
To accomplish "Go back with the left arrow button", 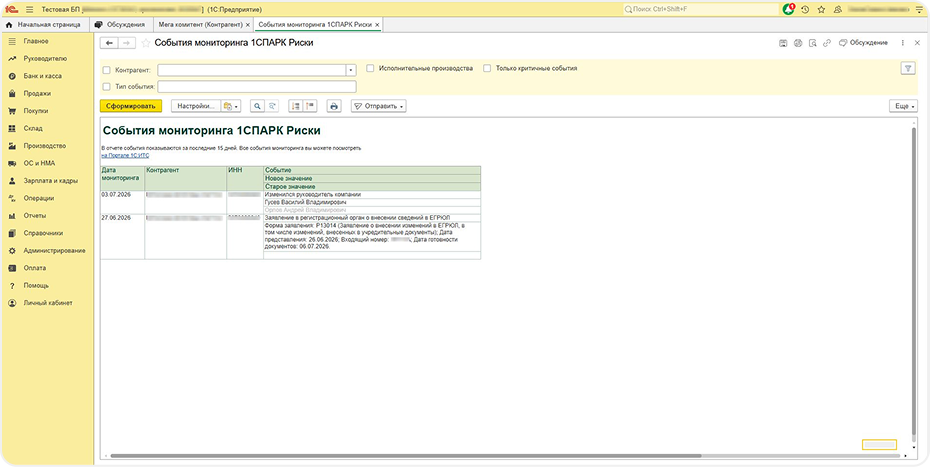I will [x=109, y=43].
